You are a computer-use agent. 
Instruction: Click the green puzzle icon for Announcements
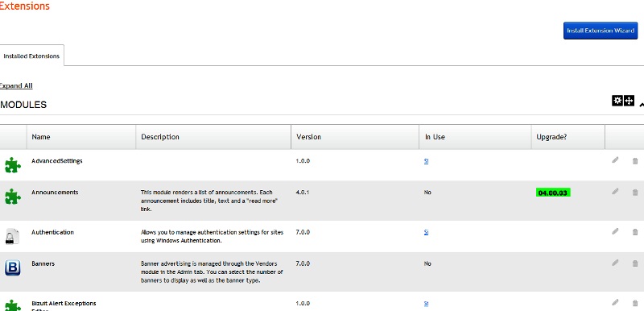click(x=13, y=197)
